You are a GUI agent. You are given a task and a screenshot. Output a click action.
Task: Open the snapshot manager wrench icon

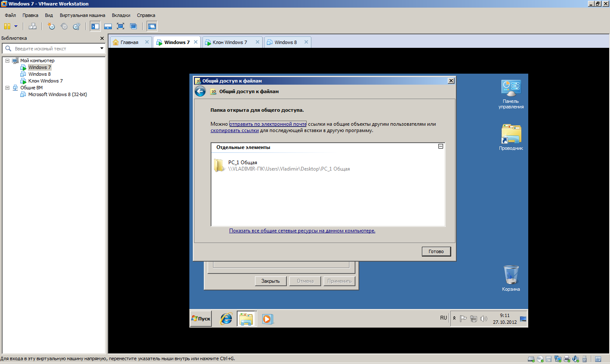click(x=77, y=26)
